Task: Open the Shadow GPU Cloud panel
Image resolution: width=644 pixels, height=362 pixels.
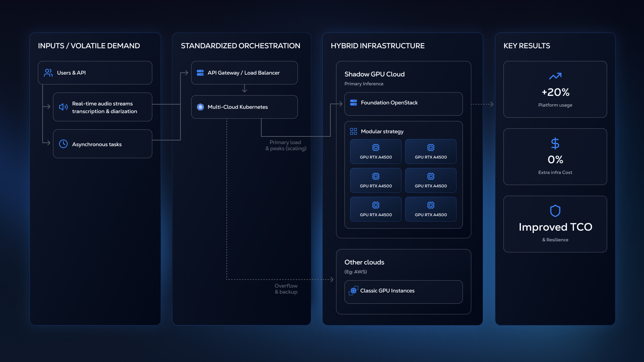Action: [375, 74]
